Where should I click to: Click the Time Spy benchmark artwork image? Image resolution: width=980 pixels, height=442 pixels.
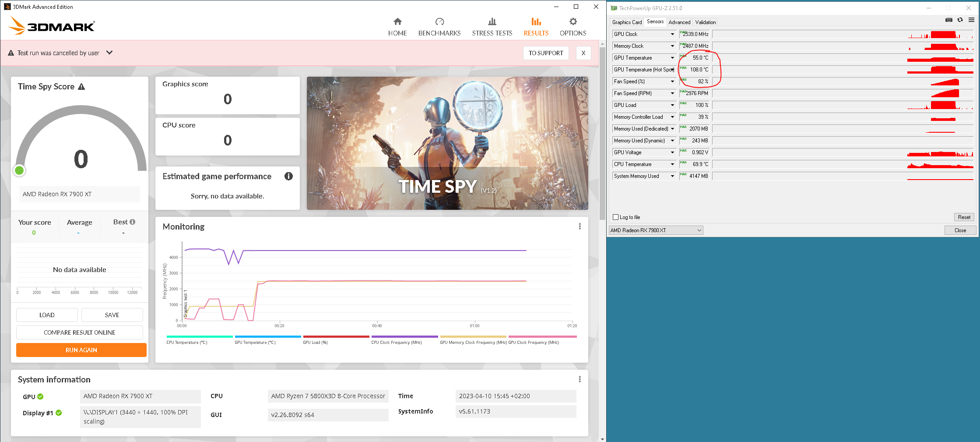point(447,143)
